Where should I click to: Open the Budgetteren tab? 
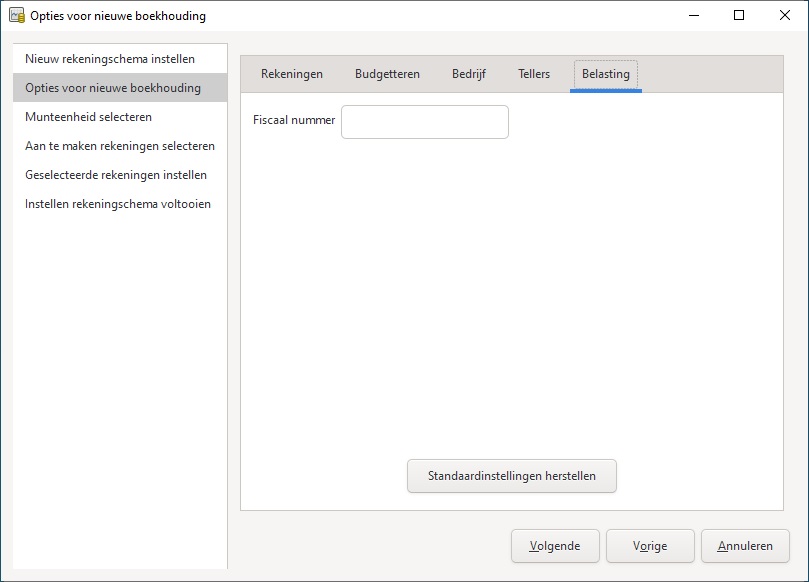click(387, 74)
